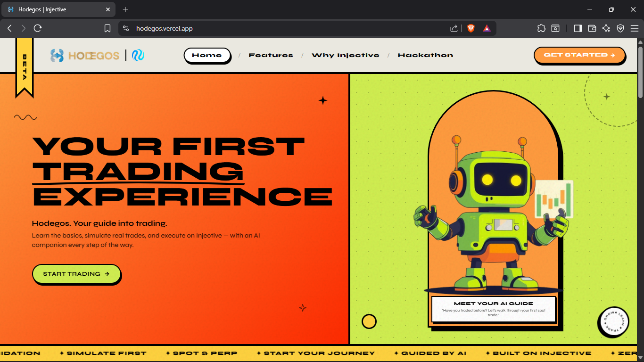This screenshot has height=362, width=644.
Task: Reload the Hodegos page
Action: pyautogui.click(x=38, y=28)
